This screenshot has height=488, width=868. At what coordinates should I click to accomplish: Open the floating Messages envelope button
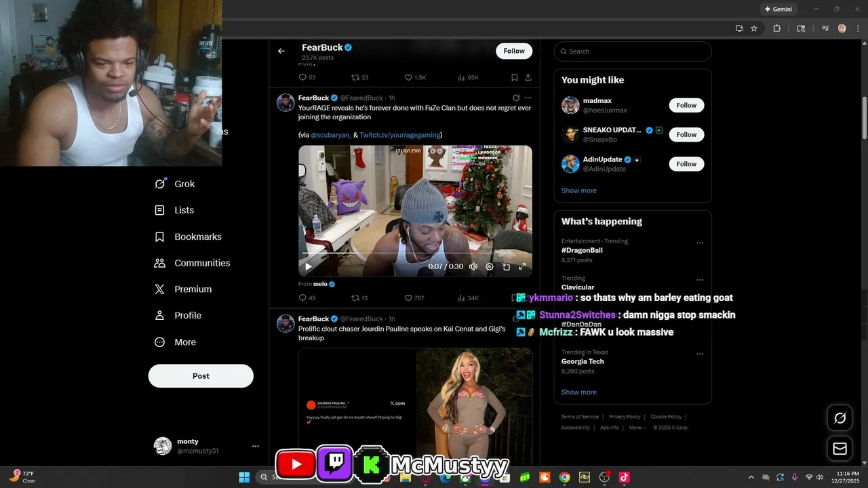(840, 448)
